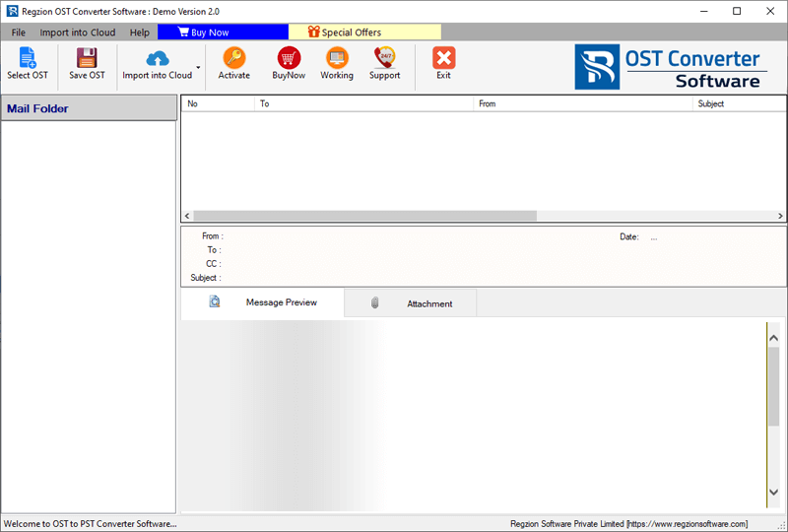This screenshot has height=532, width=788.
Task: Click the Import into Cloud icon
Action: pos(157,59)
